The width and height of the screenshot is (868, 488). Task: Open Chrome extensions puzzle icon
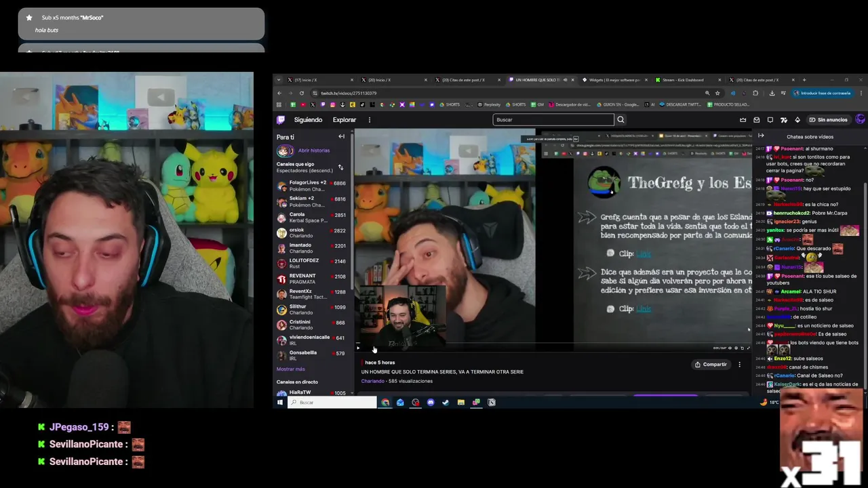(755, 93)
